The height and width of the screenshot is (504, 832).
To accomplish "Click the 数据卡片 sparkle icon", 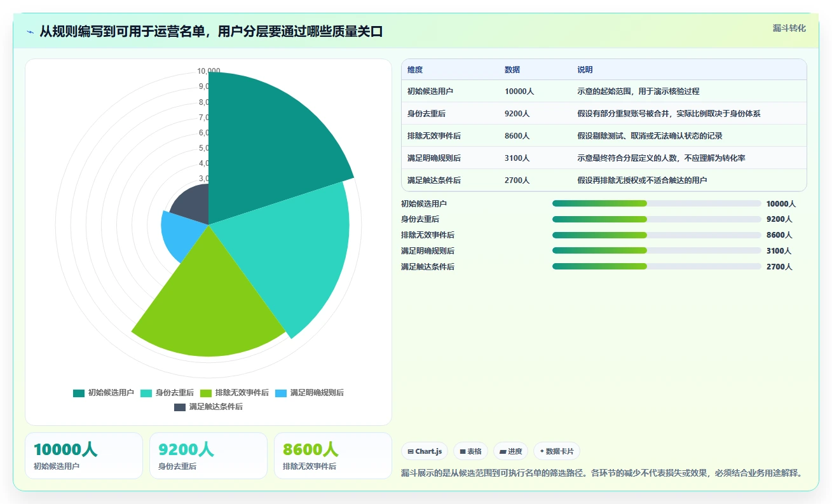I will click(542, 452).
